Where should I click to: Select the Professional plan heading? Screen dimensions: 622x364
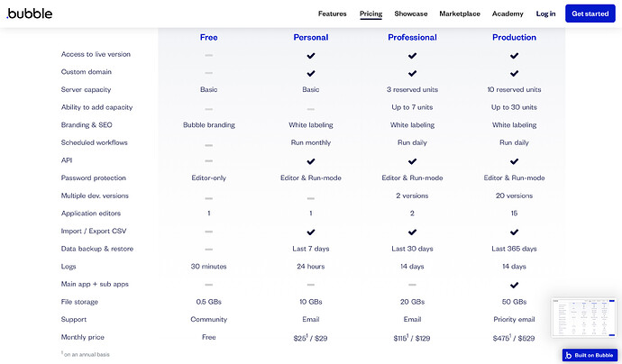(x=412, y=37)
